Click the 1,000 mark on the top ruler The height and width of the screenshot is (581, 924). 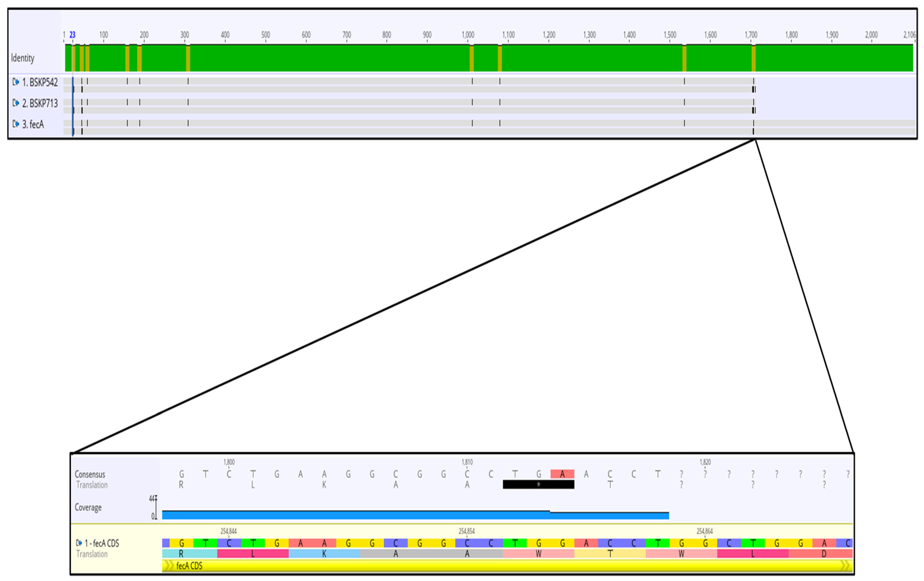point(468,35)
